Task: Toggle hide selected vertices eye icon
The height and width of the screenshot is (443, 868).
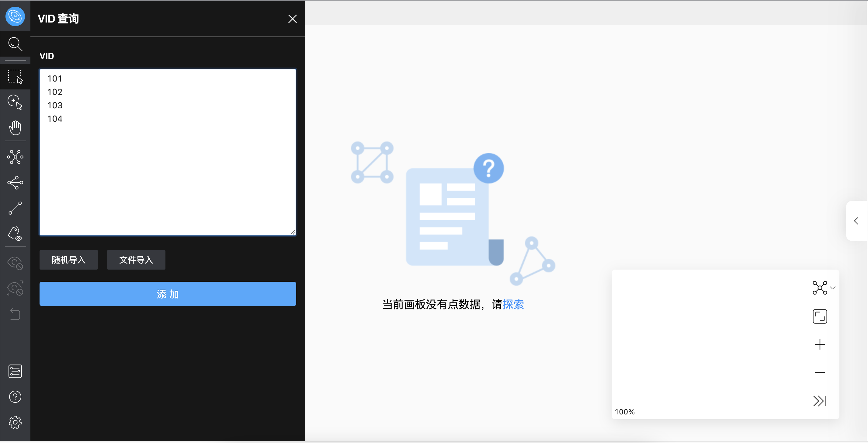Action: [x=15, y=263]
